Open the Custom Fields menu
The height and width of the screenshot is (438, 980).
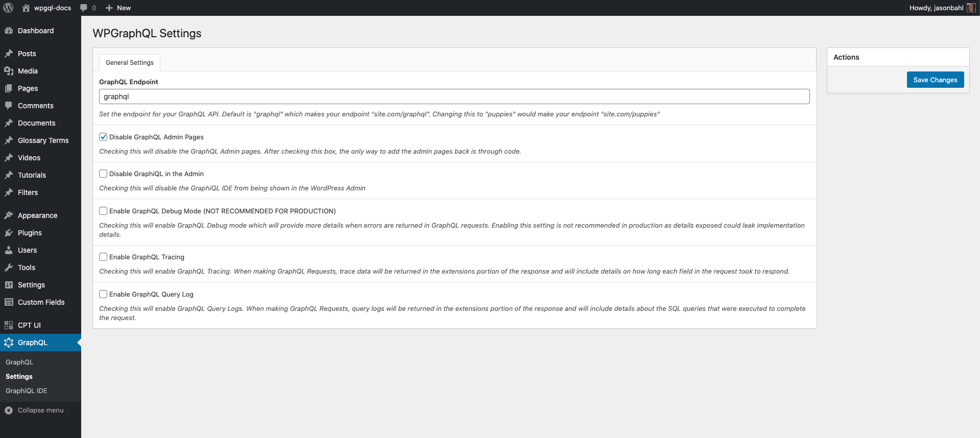click(40, 302)
